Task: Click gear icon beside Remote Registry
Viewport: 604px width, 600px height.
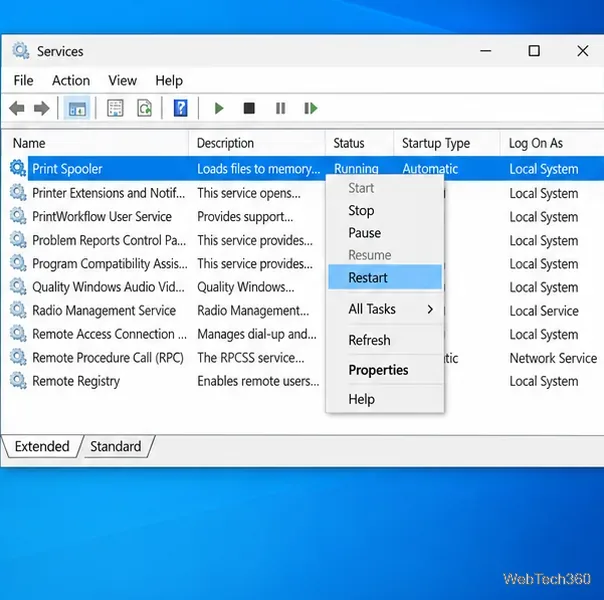Action: click(x=18, y=381)
